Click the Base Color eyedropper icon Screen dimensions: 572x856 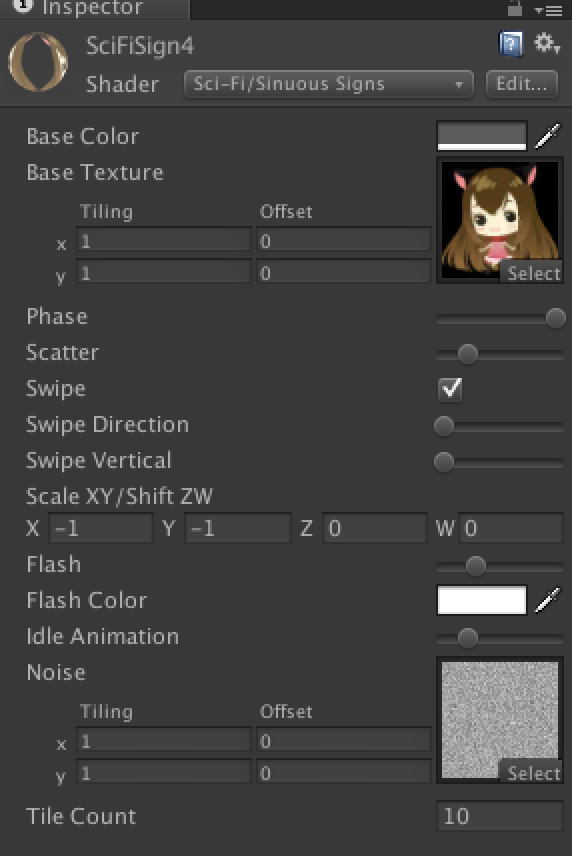click(547, 136)
